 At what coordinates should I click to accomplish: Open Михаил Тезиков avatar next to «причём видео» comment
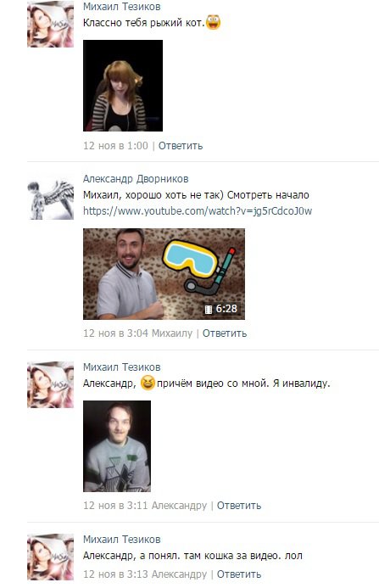(50, 384)
